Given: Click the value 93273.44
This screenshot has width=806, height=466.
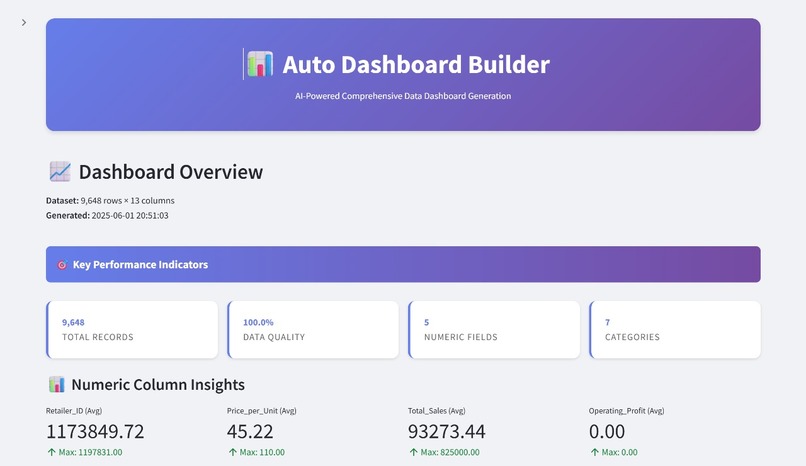Looking at the screenshot, I should (446, 432).
